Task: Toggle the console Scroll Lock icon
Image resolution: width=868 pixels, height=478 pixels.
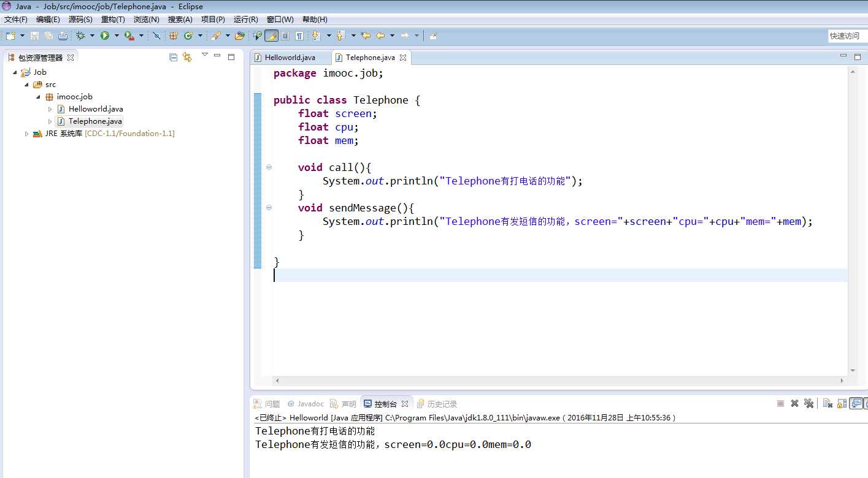Action: [842, 403]
